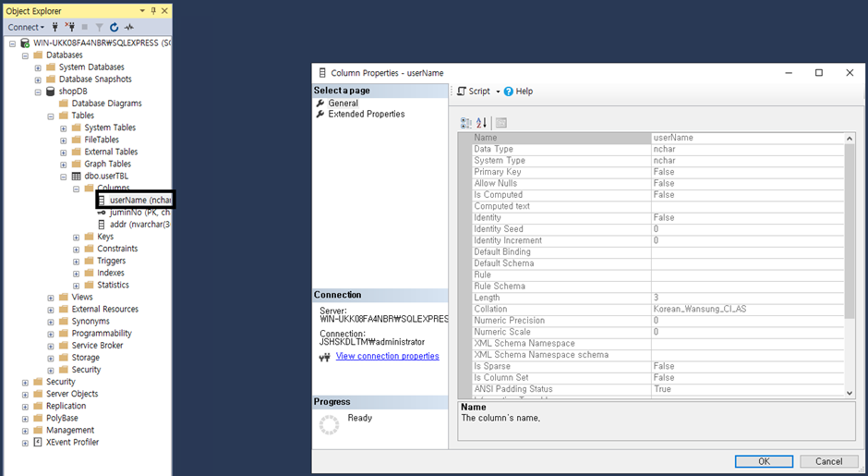
Task: Click the properties grid scrollbar down arrow
Action: coord(850,392)
